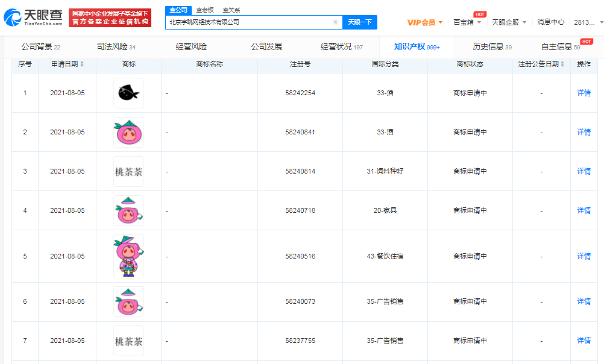Open the 2813... account menu
Image resolution: width=604 pixels, height=364 pixels.
(x=588, y=22)
